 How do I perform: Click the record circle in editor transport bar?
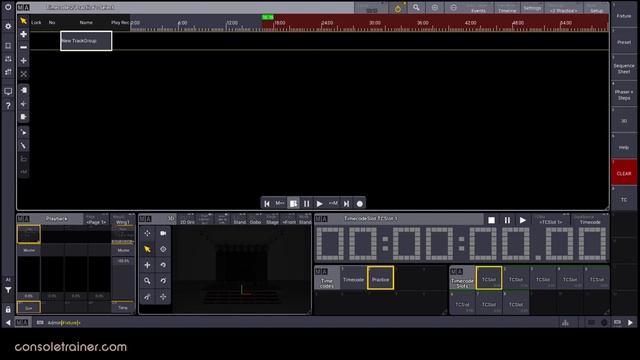pyautogui.click(x=360, y=203)
